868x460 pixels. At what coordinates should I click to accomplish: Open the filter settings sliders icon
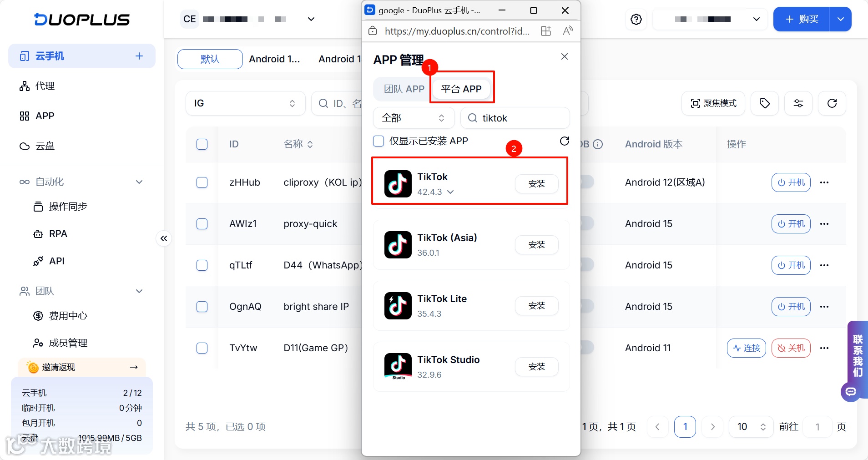click(798, 103)
